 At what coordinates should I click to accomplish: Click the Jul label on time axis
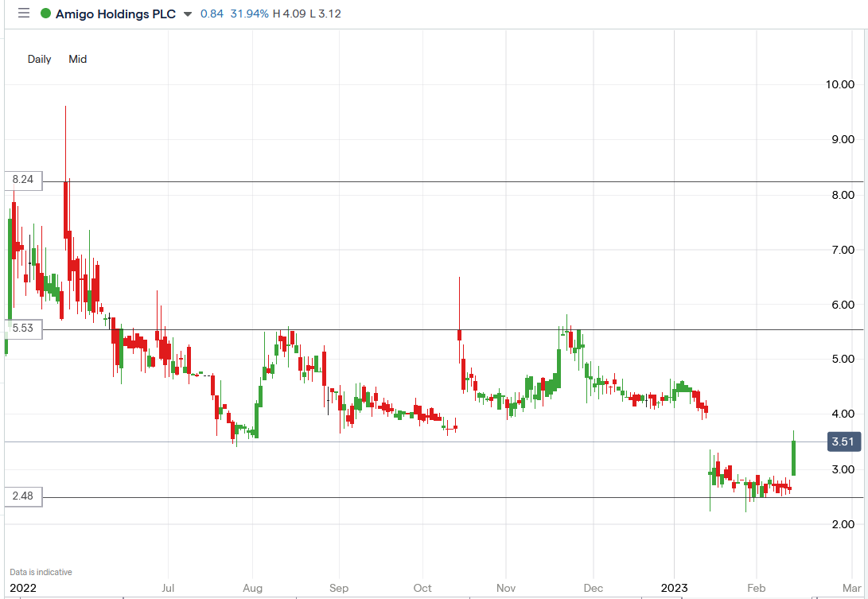click(168, 588)
